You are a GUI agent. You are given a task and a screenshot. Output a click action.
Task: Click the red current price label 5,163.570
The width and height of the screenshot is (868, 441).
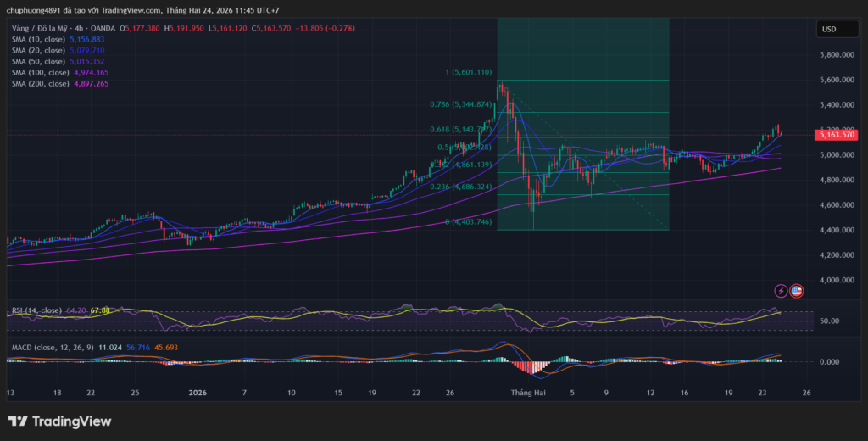[x=837, y=135]
